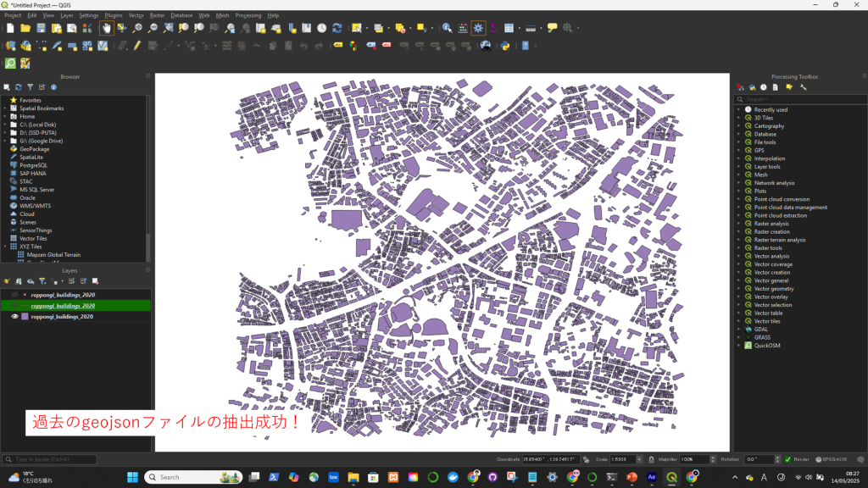The width and height of the screenshot is (868, 488).
Task: Open the Processing menu
Action: [x=248, y=15]
